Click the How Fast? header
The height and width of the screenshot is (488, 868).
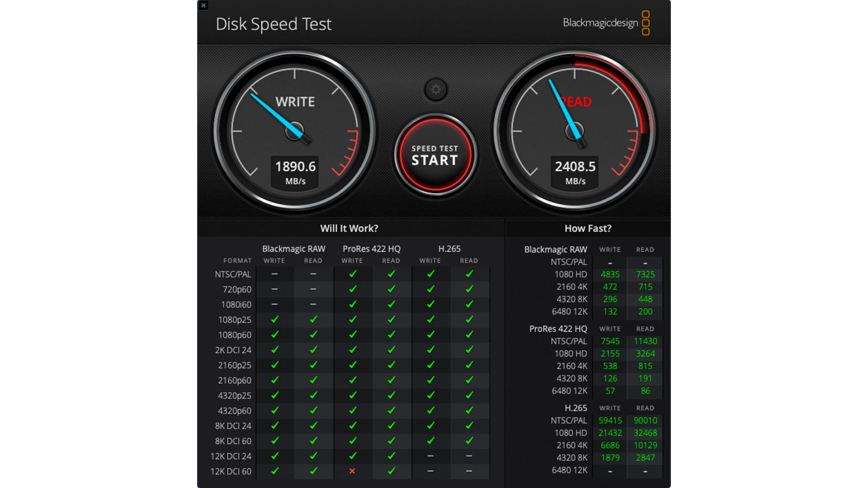coord(588,228)
